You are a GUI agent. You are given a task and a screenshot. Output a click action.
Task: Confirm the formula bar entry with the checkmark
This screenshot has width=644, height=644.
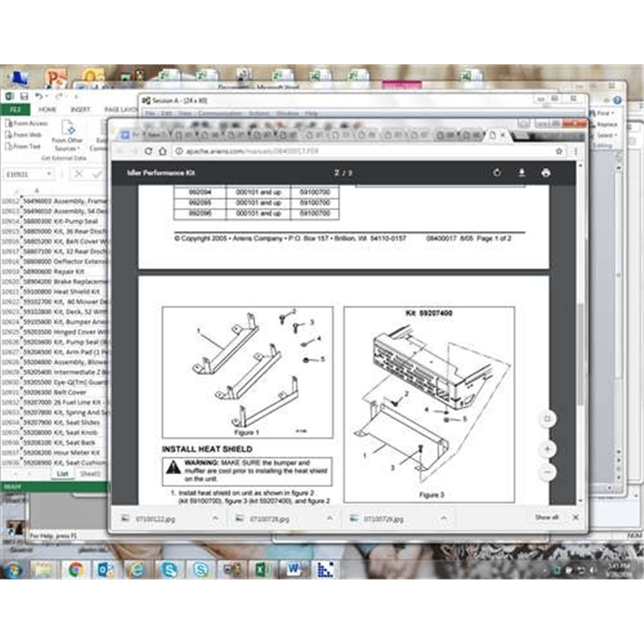[x=97, y=174]
